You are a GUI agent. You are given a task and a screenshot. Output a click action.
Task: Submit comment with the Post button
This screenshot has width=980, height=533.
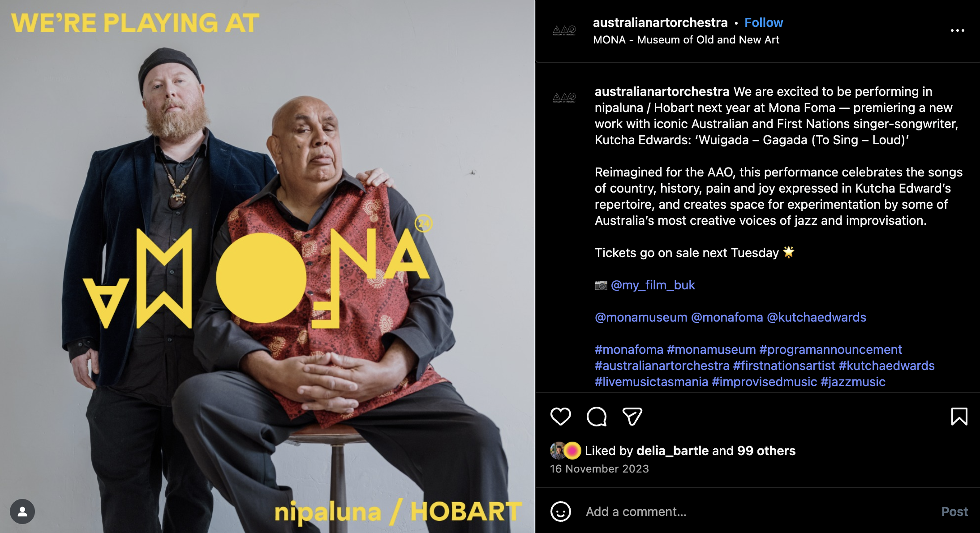[954, 512]
